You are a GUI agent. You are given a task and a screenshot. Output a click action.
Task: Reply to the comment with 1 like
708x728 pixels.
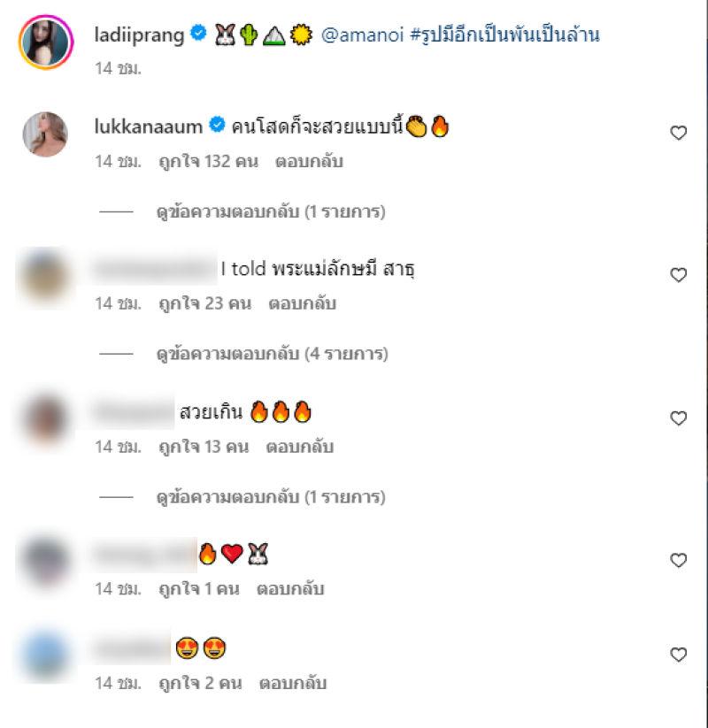click(x=290, y=589)
